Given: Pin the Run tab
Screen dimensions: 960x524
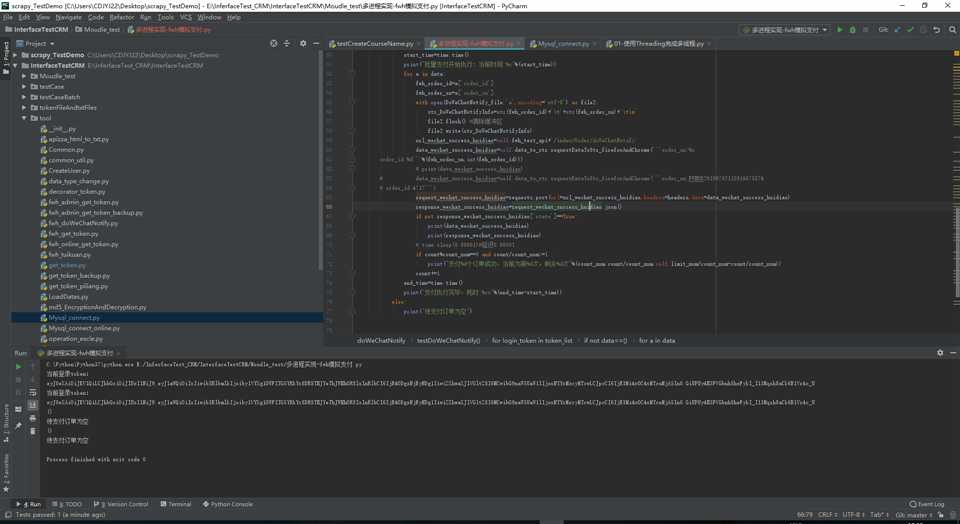Looking at the screenshot, I should (18, 425).
